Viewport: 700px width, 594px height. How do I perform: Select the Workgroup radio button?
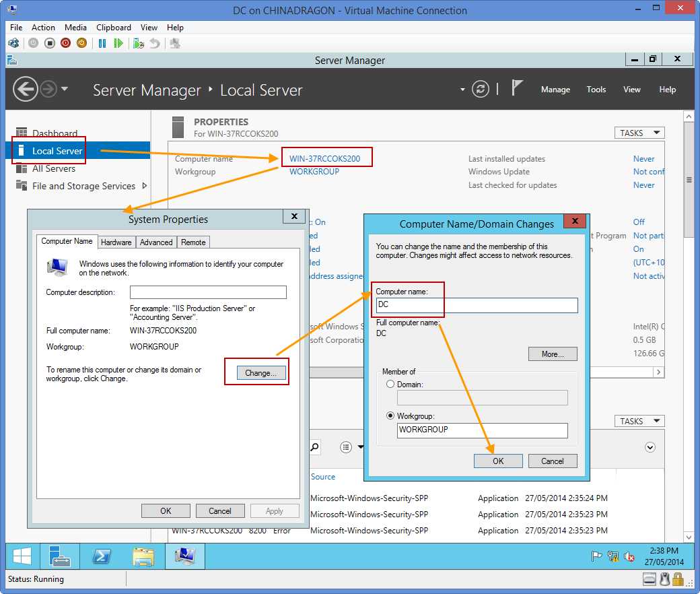390,416
